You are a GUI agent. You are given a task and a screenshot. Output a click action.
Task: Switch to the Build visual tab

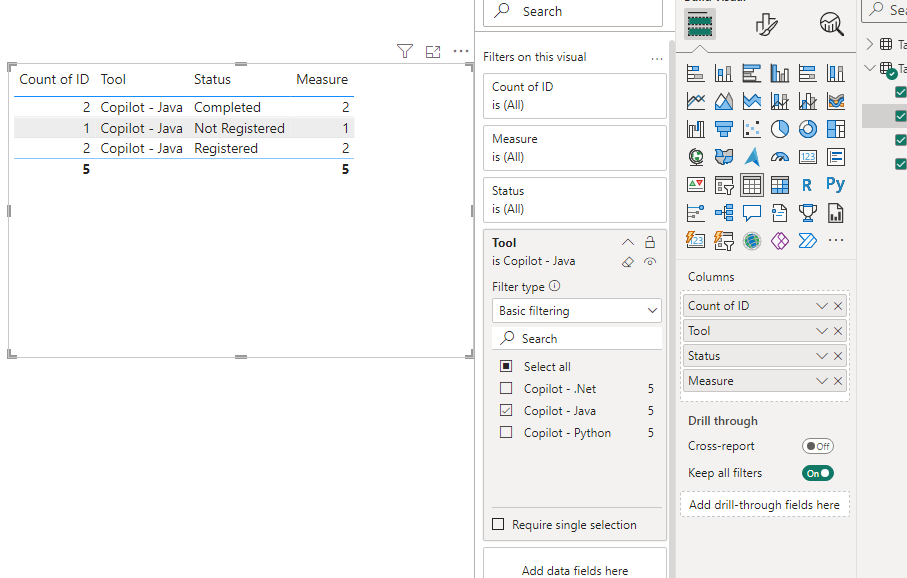(700, 24)
